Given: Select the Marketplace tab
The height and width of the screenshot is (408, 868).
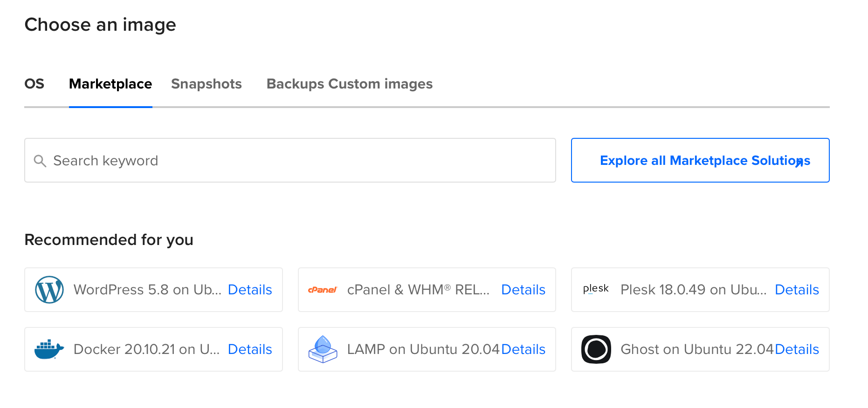Looking at the screenshot, I should [x=110, y=84].
